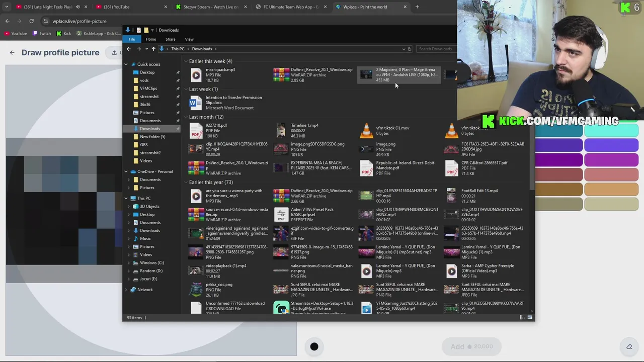
Task: Open the Home ribbon tab
Action: (150, 39)
